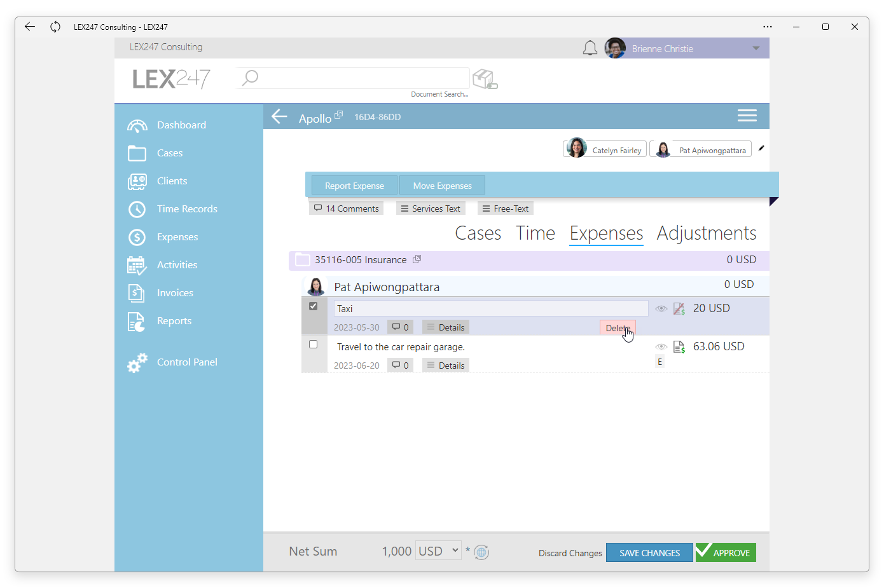Click Brienne Christie profile avatar
Image resolution: width=884 pixels, height=588 pixels.
(x=615, y=48)
